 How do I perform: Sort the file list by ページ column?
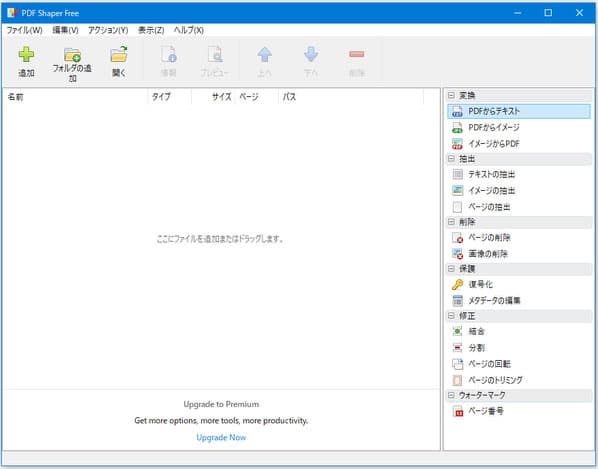(256, 97)
